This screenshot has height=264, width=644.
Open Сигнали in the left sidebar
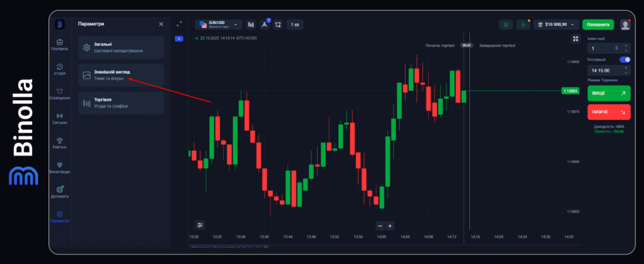click(59, 118)
